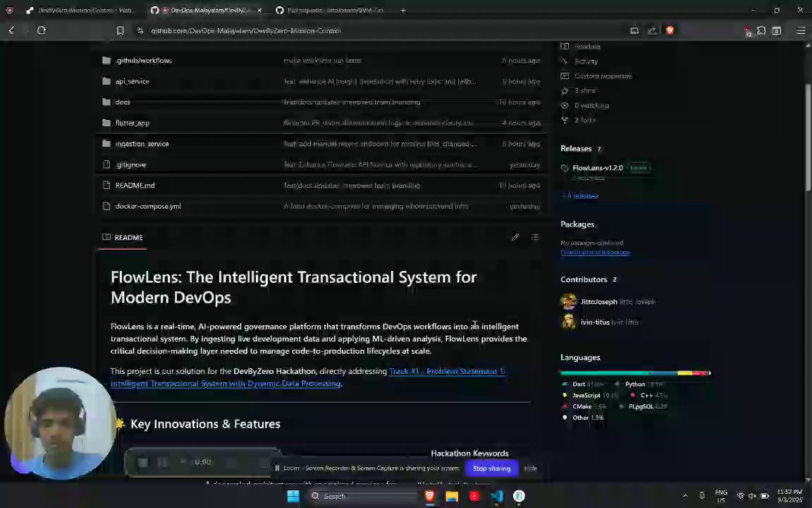Open the api_service commit message link

380,81
